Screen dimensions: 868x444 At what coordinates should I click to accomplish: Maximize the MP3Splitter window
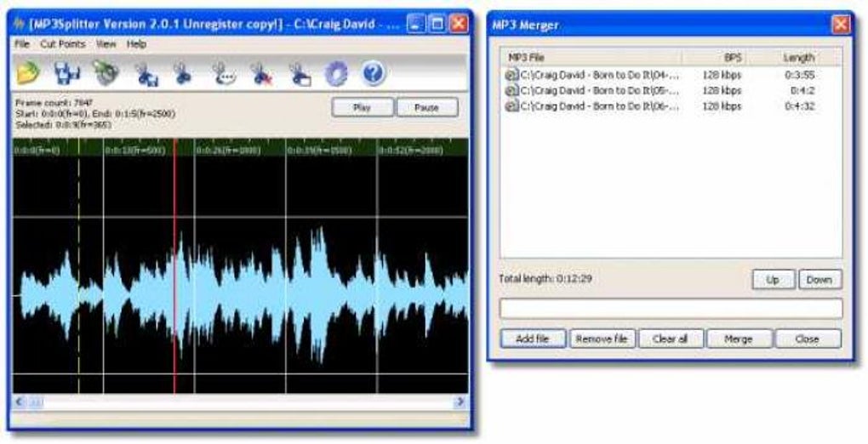tap(437, 24)
